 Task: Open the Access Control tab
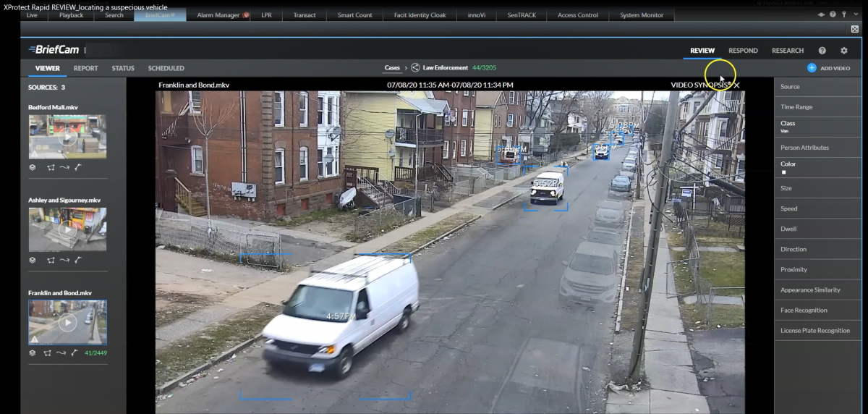pyautogui.click(x=578, y=15)
